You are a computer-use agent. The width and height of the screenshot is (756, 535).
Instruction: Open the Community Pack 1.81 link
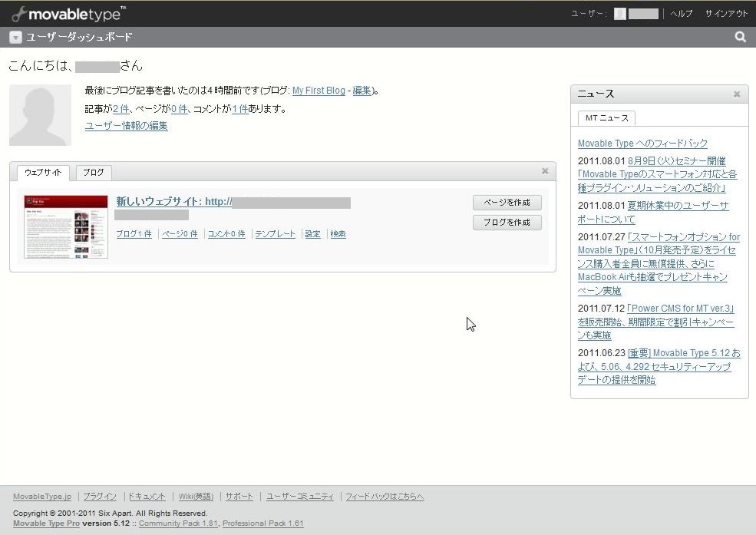coord(178,523)
